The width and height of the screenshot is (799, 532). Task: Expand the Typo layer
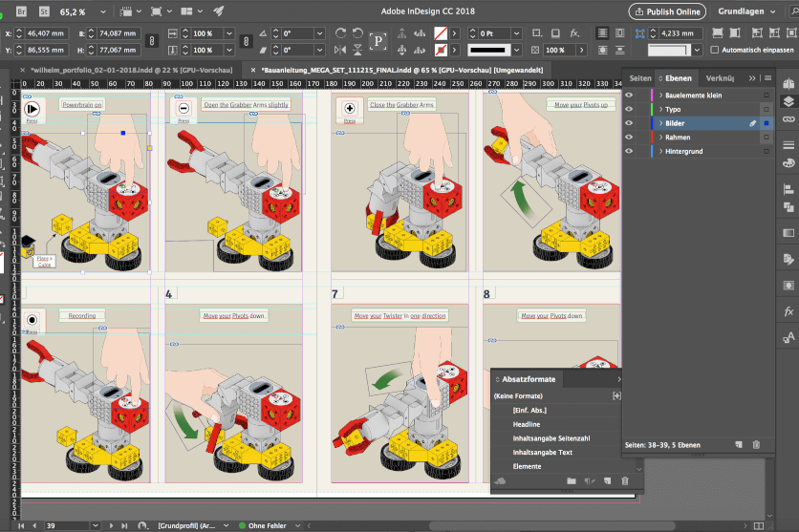[x=660, y=110]
